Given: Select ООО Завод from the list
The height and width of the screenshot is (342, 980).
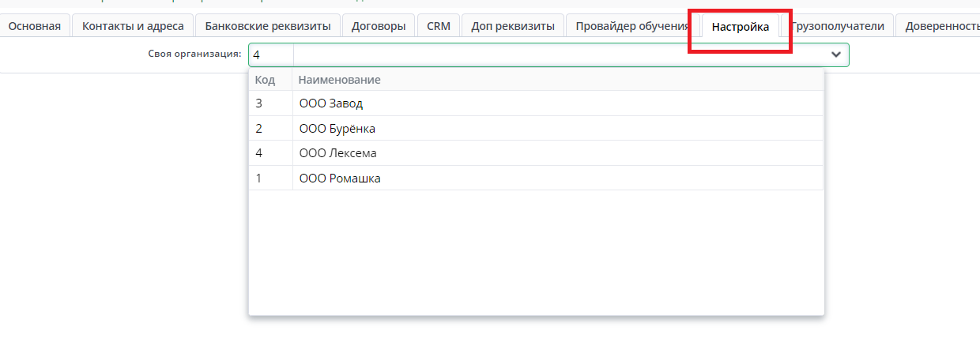Looking at the screenshot, I should pyautogui.click(x=331, y=103).
